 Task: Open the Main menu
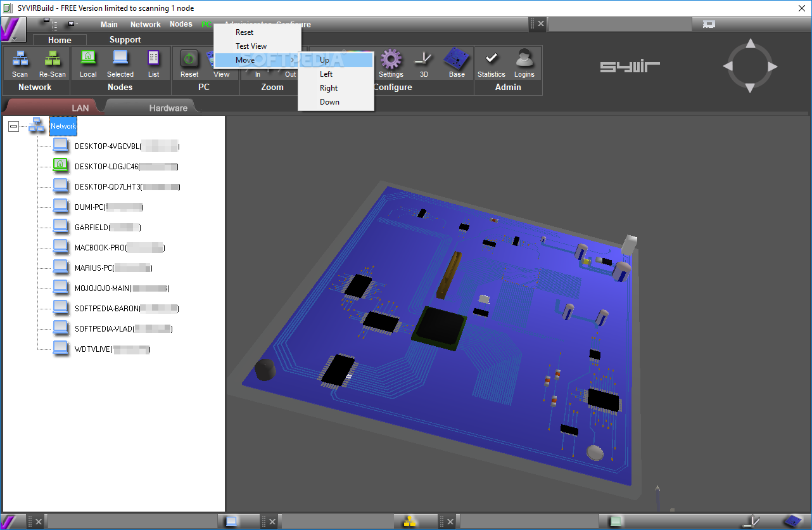tap(109, 25)
